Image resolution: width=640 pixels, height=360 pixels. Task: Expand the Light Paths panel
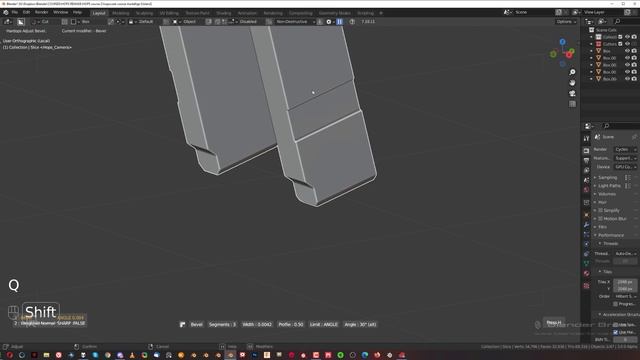click(608, 186)
